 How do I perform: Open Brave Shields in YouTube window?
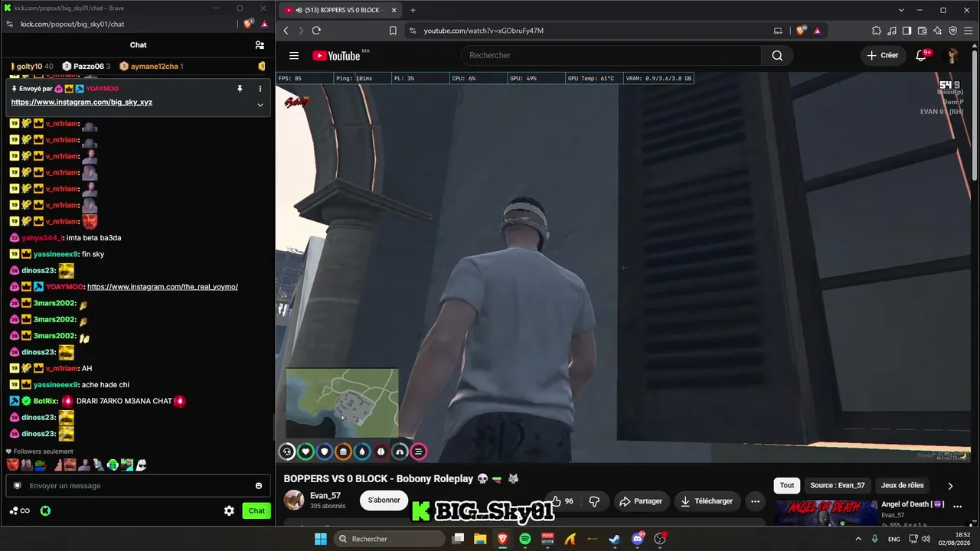pyautogui.click(x=801, y=31)
